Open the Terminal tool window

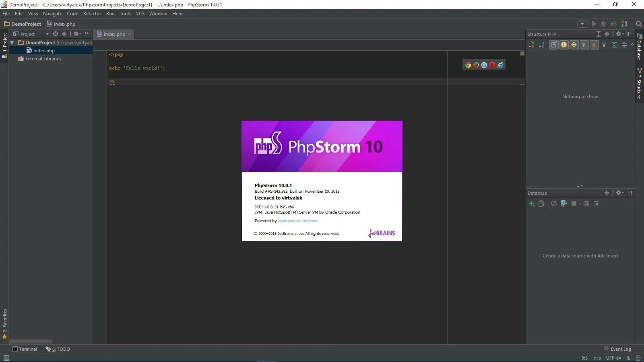point(25,349)
